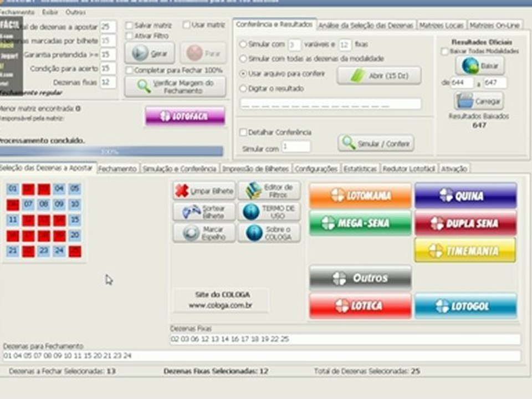This screenshot has height=399, width=532.
Task: Select Usar arquivo para conferir radio
Action: [243, 73]
